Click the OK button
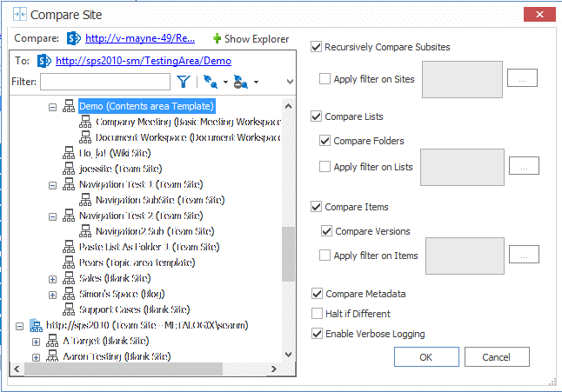The width and height of the screenshot is (562, 392). (x=426, y=357)
